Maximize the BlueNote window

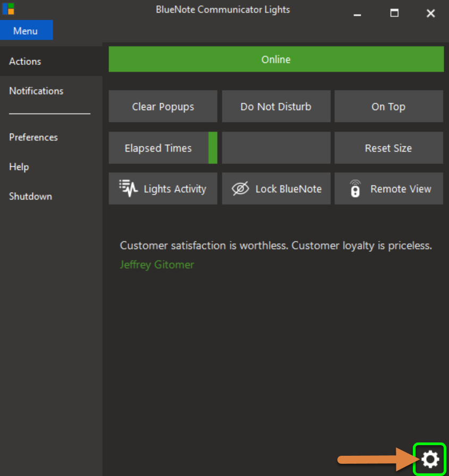[x=394, y=13]
